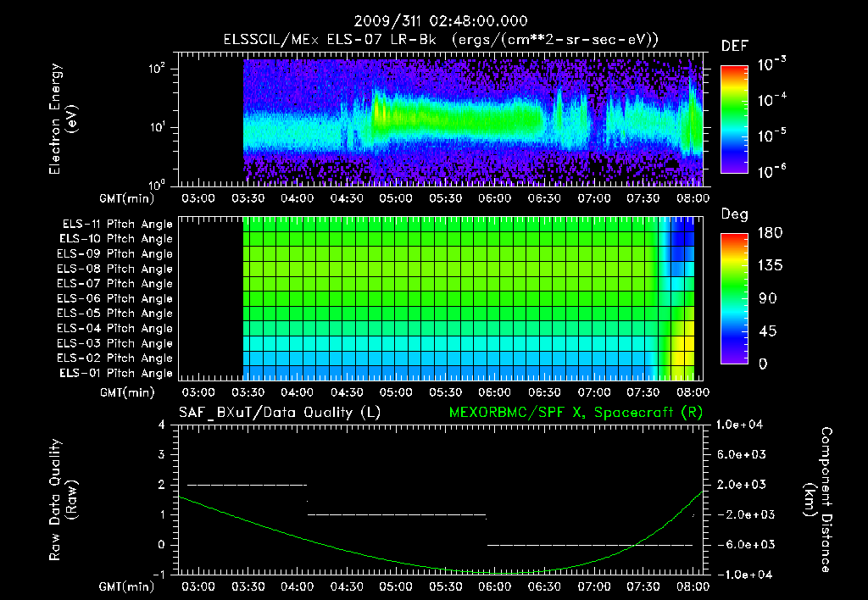
Task: Click the 135 value on Deg scale
Action: click(x=770, y=265)
